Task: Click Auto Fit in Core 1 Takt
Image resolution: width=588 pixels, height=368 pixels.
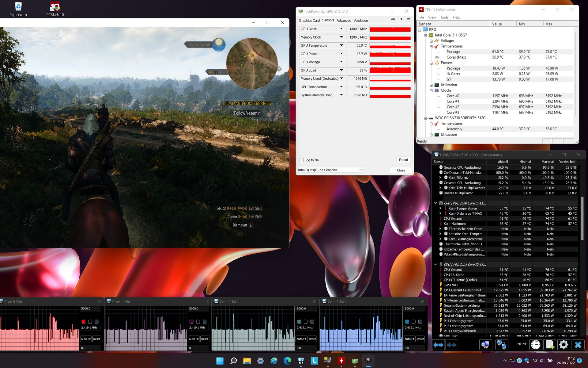Action: (194, 339)
